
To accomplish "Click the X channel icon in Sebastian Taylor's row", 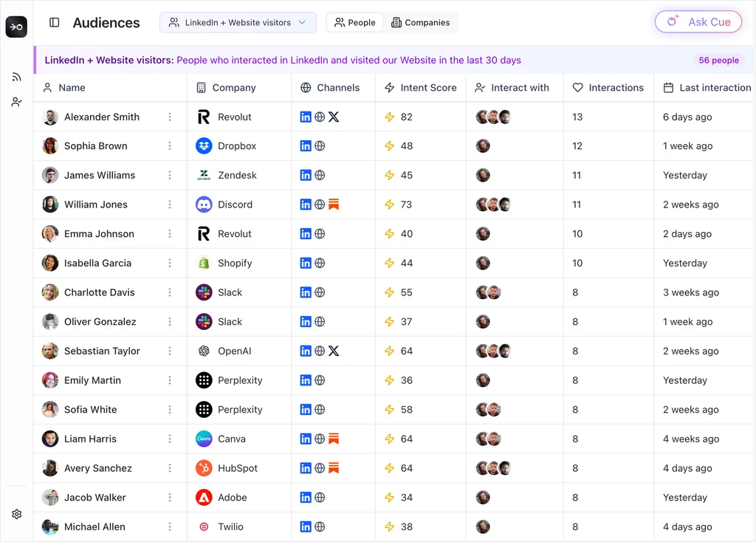I will (336, 351).
